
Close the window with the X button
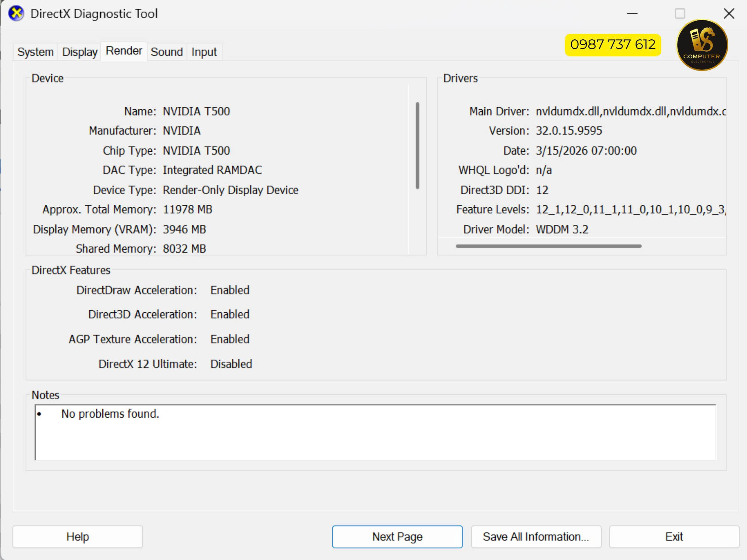click(x=729, y=13)
